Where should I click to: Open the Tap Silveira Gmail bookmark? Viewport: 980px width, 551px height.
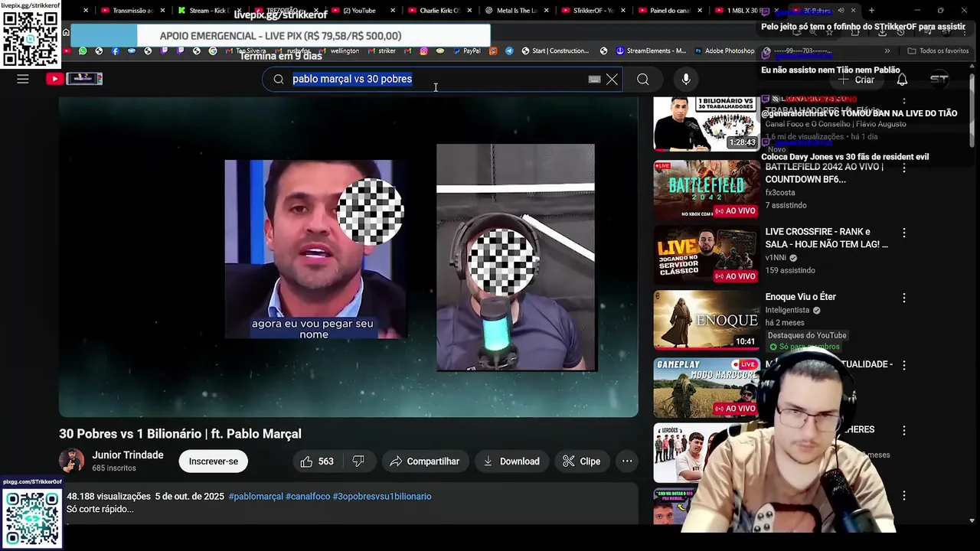pyautogui.click(x=246, y=51)
